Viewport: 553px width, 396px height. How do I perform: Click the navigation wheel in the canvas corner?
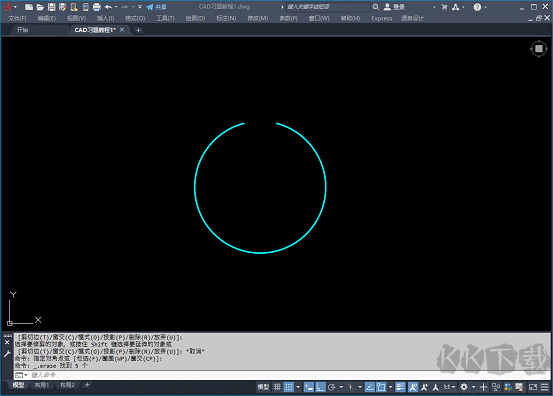[539, 49]
